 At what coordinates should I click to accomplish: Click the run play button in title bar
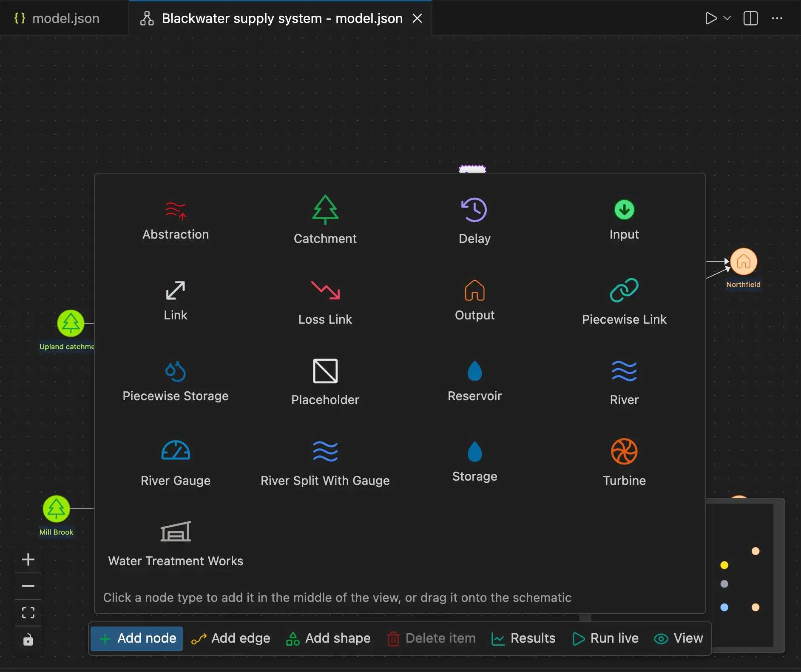coord(711,18)
